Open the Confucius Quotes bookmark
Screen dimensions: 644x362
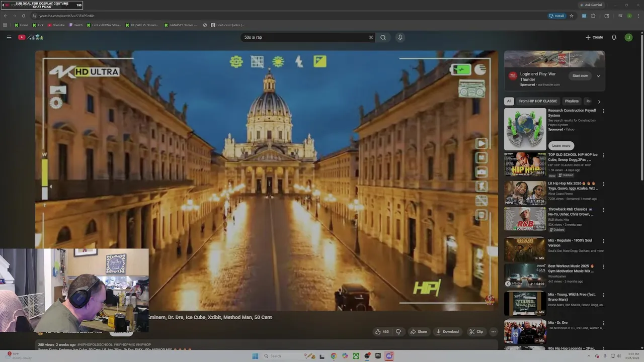[227, 25]
